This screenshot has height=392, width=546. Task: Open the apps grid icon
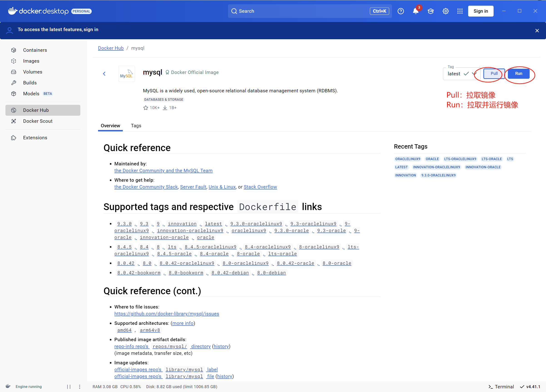tap(460, 11)
